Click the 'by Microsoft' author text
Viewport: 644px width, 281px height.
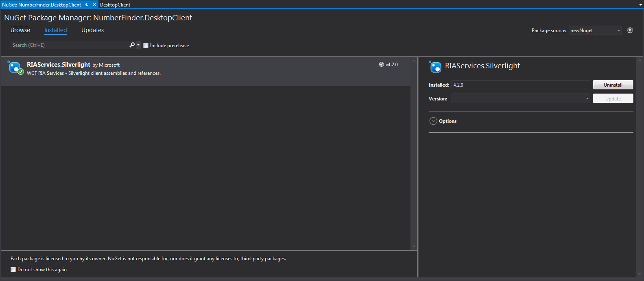click(106, 65)
